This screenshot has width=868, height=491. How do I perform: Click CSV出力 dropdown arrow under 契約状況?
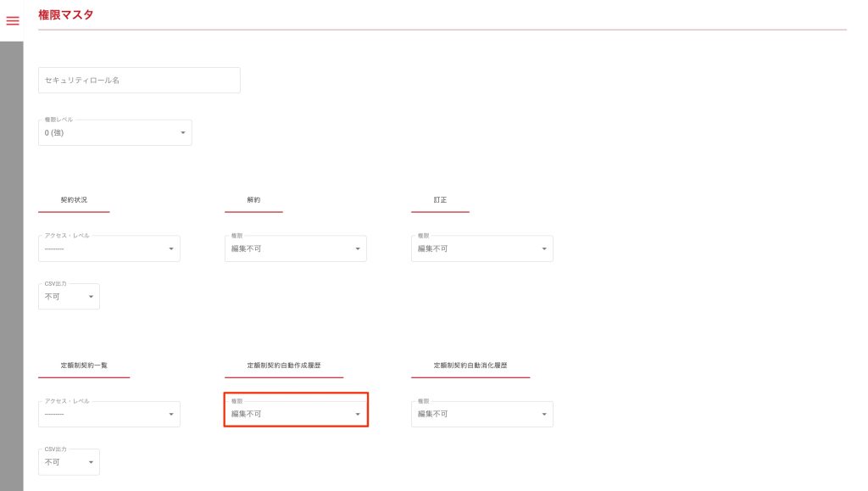coord(91,297)
